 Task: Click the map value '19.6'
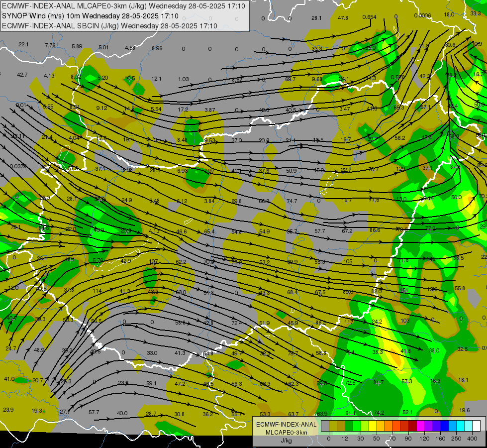pos(464,410)
